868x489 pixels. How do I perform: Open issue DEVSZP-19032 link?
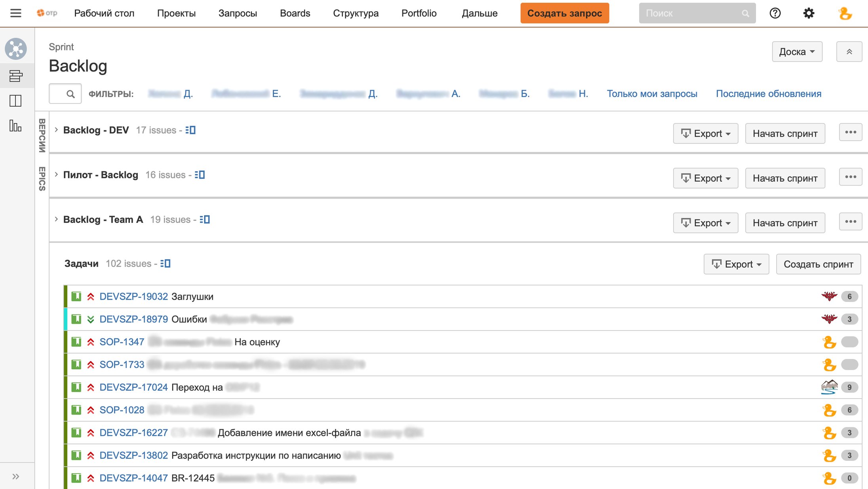coord(134,296)
